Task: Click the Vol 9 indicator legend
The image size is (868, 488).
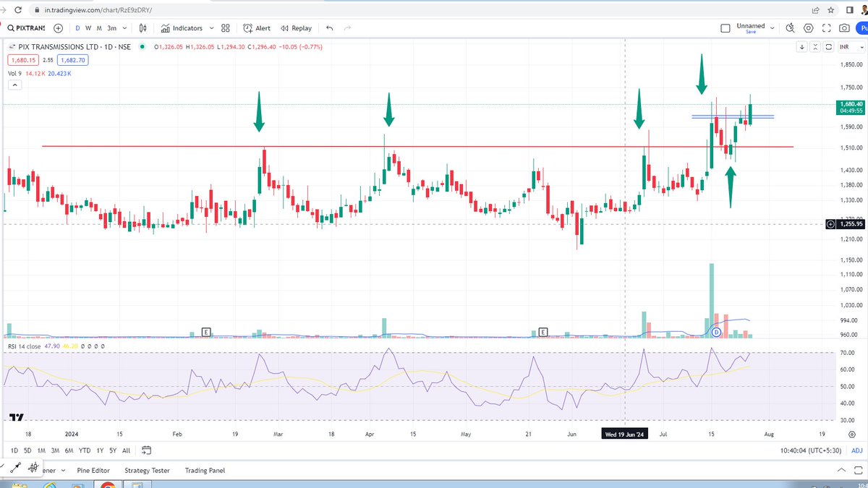Action: pyautogui.click(x=14, y=73)
